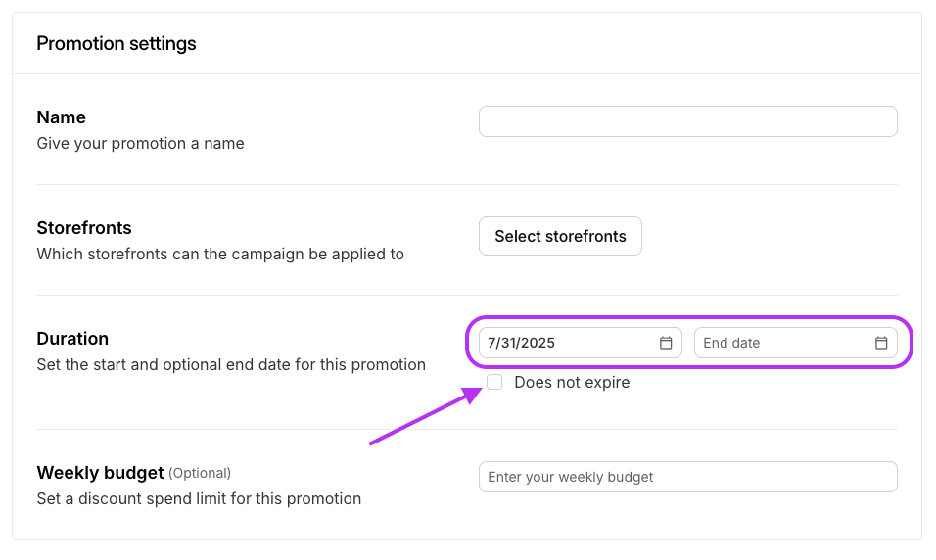Click the start date field showing 7/31/2025
This screenshot has height=560, width=936.
click(x=568, y=343)
